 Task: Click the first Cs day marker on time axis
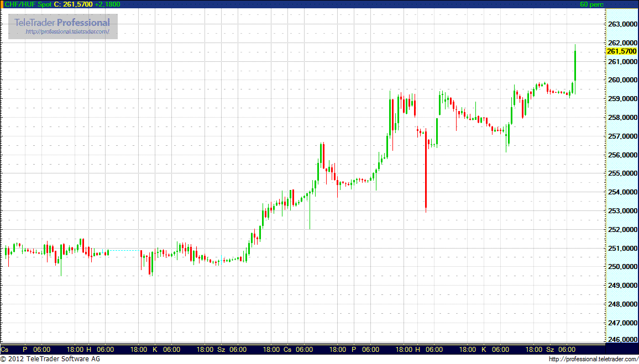click(5, 349)
